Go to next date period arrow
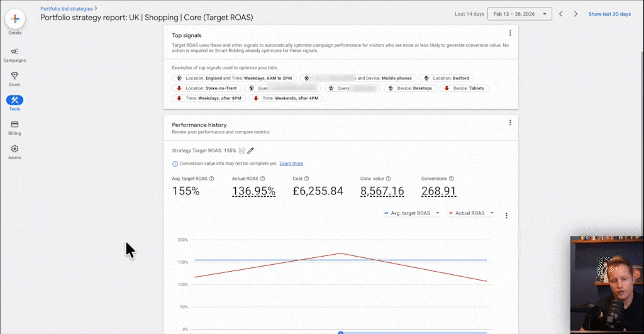The width and height of the screenshot is (644, 334). pyautogui.click(x=575, y=14)
